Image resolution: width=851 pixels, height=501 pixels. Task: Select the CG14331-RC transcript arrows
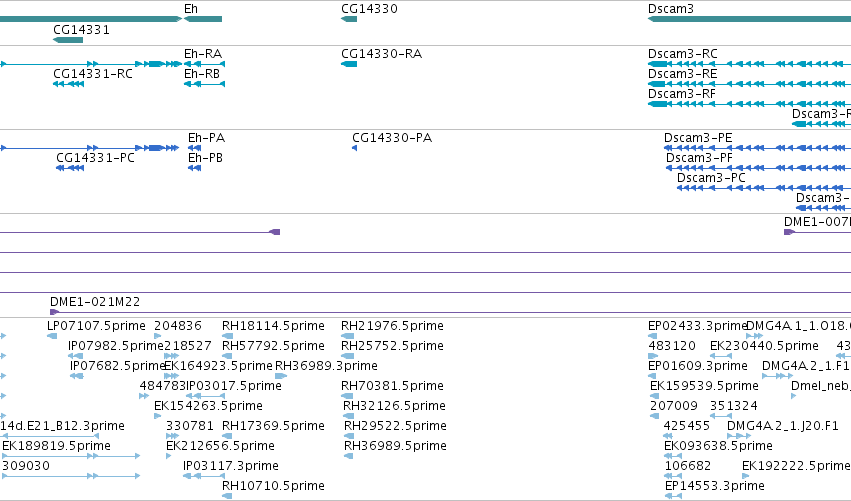tap(68, 84)
